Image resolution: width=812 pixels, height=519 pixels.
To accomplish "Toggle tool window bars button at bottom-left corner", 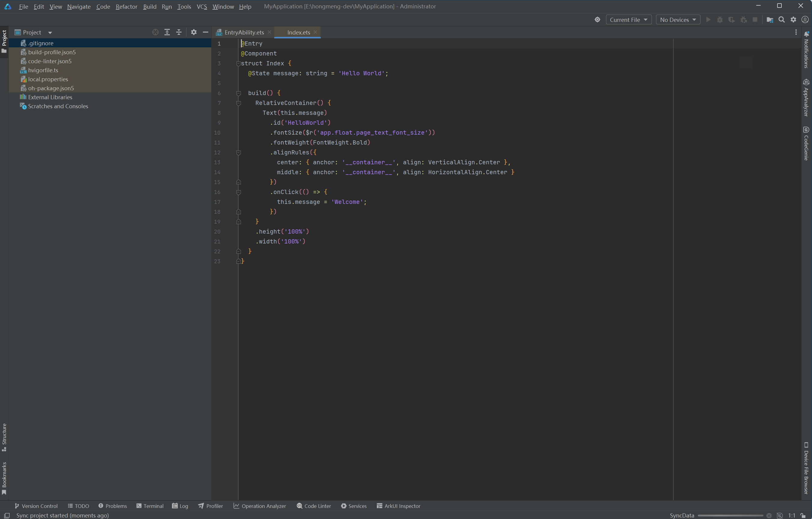I will 6,515.
